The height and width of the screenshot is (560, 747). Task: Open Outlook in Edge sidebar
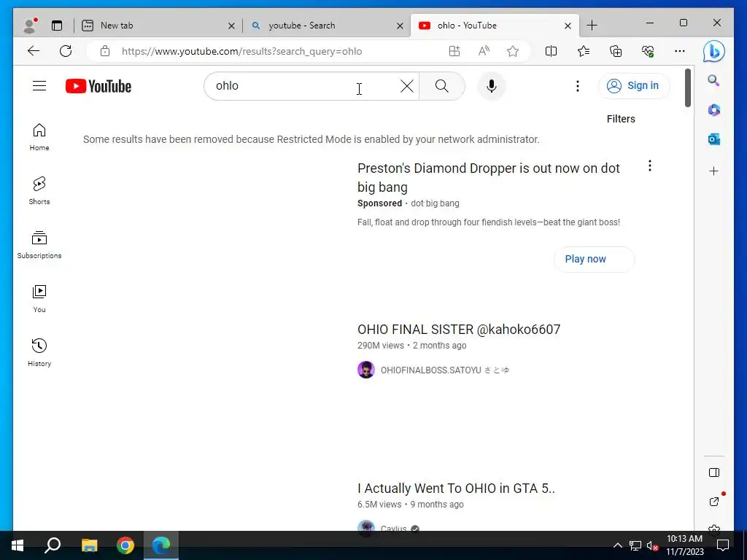pos(713,139)
